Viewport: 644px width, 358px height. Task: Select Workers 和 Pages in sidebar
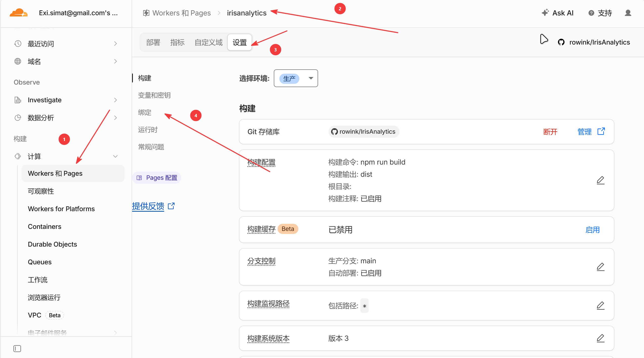tap(73, 173)
